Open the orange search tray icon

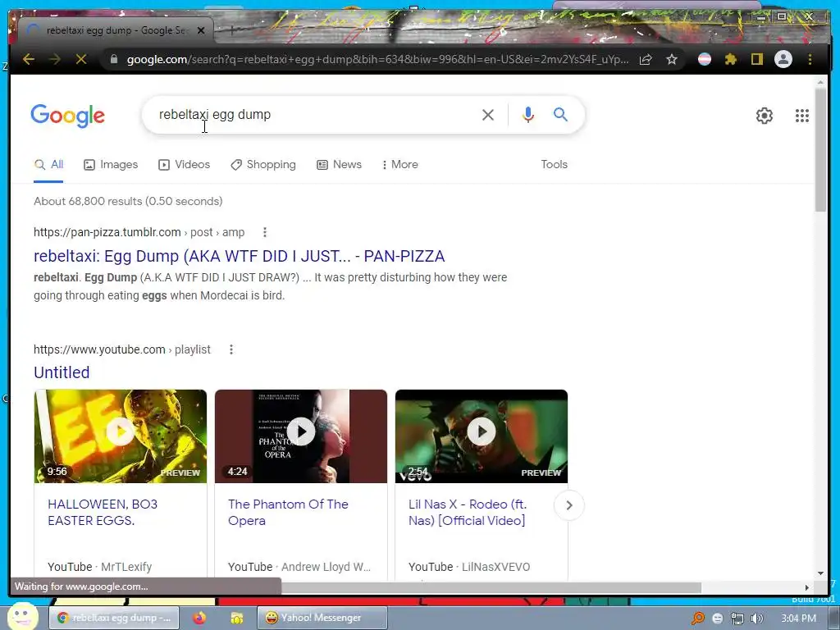point(698,619)
